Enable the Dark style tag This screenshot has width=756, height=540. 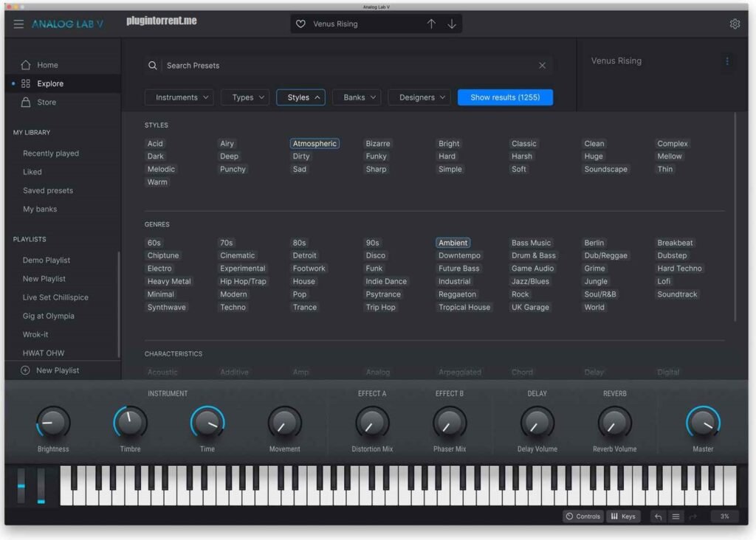coord(155,156)
